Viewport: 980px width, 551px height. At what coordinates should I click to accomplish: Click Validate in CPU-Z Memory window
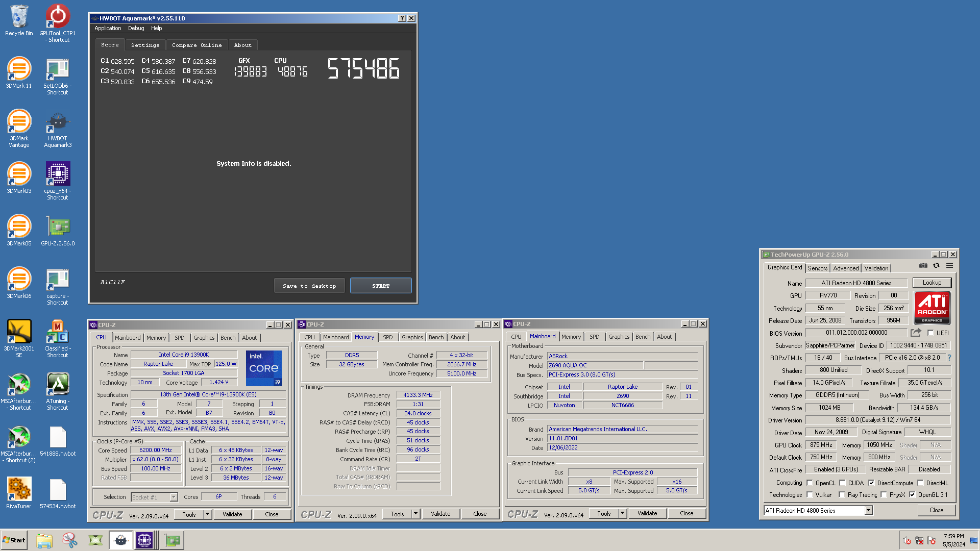[440, 514]
